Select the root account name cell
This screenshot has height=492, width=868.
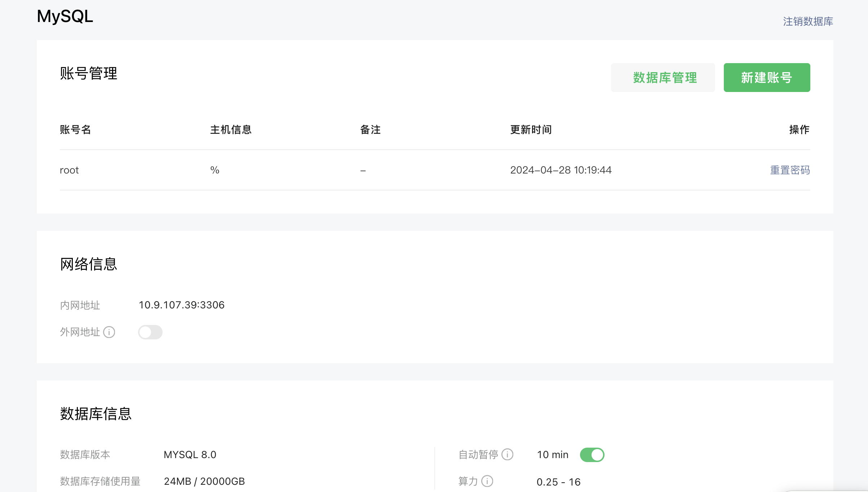(69, 170)
